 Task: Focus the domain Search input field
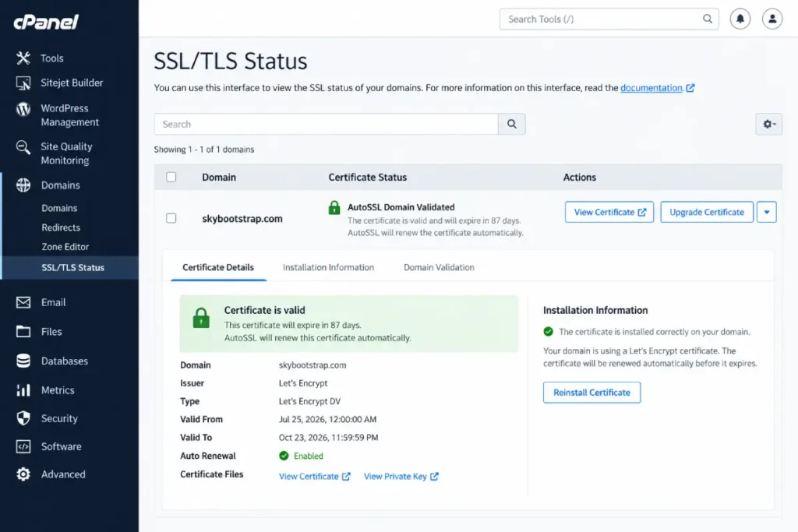[327, 124]
